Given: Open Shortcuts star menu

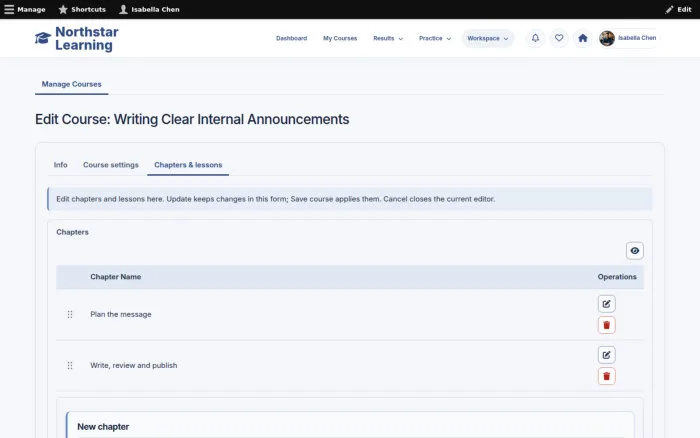Looking at the screenshot, I should pos(82,9).
